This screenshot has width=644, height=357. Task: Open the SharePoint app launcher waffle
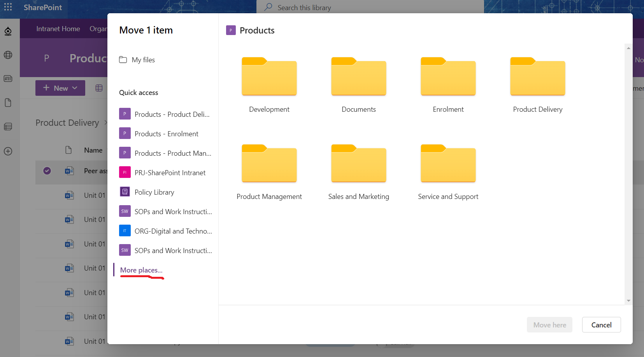[x=8, y=7]
